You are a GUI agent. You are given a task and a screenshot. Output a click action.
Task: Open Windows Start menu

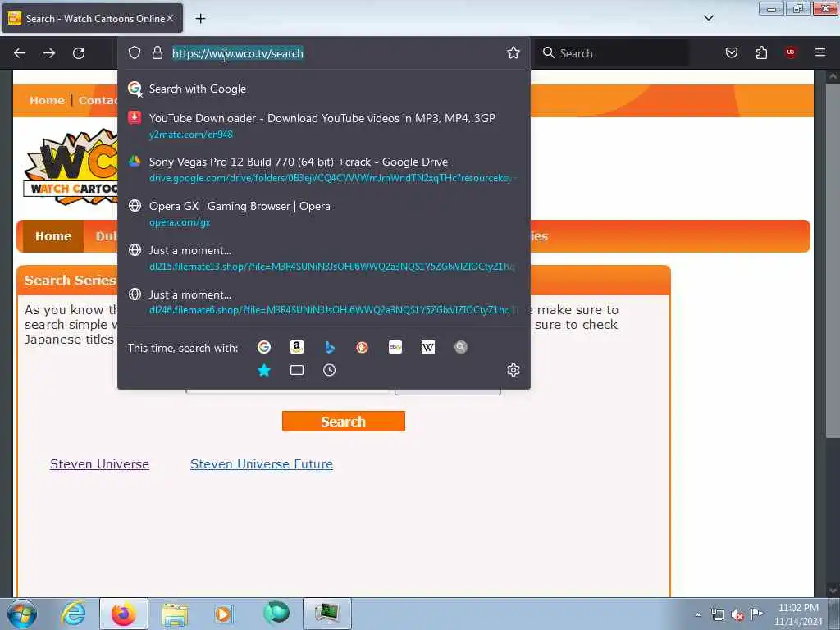pyautogui.click(x=21, y=614)
